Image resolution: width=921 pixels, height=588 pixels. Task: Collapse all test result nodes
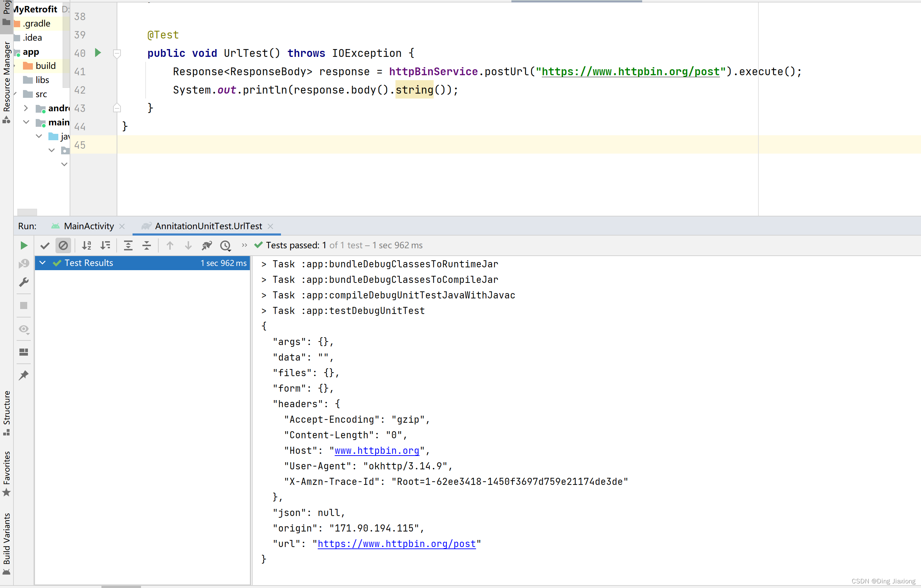pos(146,245)
